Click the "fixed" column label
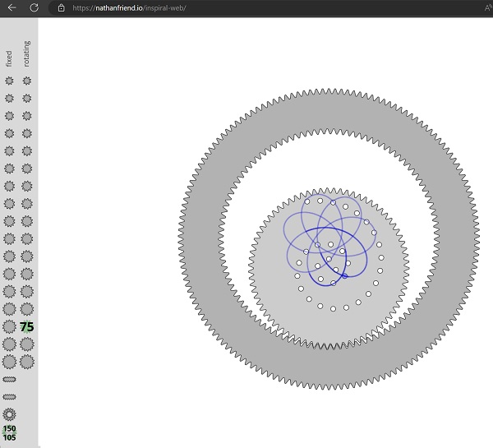Viewport: 493px width, 448px height. coord(9,59)
